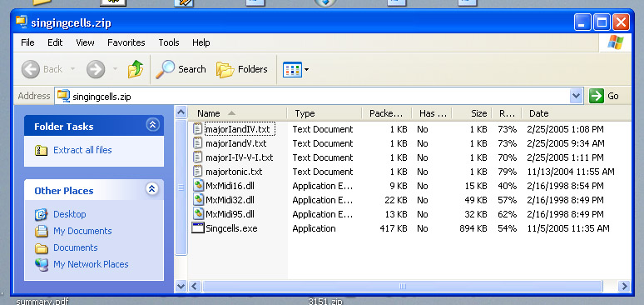Click date 11/13/2004 11:55 AM
Image resolution: width=644 pixels, height=305 pixels.
tap(571, 172)
